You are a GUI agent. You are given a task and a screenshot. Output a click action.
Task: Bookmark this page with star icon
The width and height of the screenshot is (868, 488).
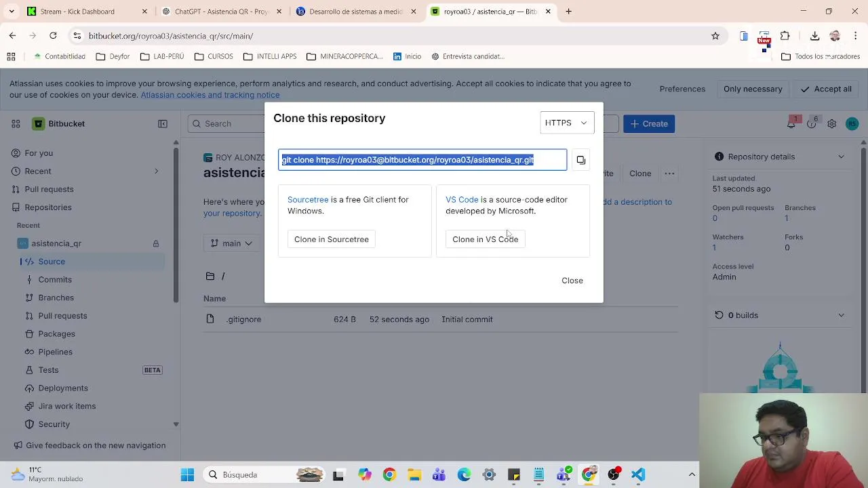(715, 36)
